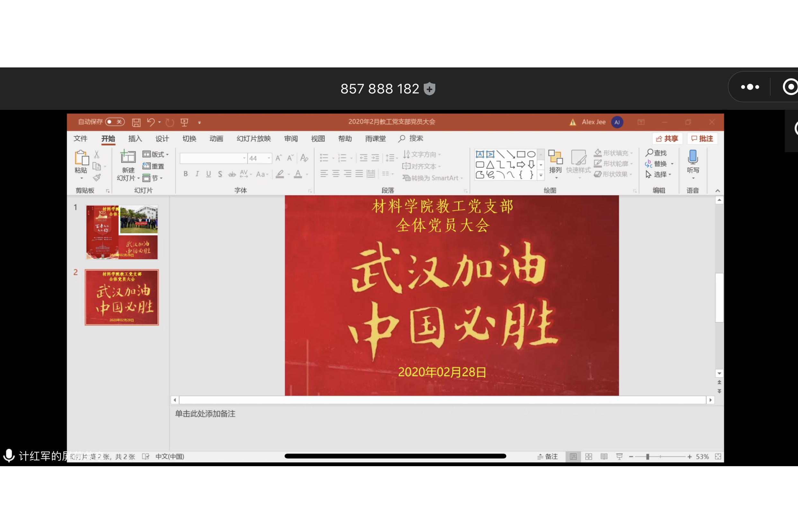Viewport: 798px width, 532px height.
Task: Select slide 1 thumbnail in sidebar
Action: coord(121,232)
